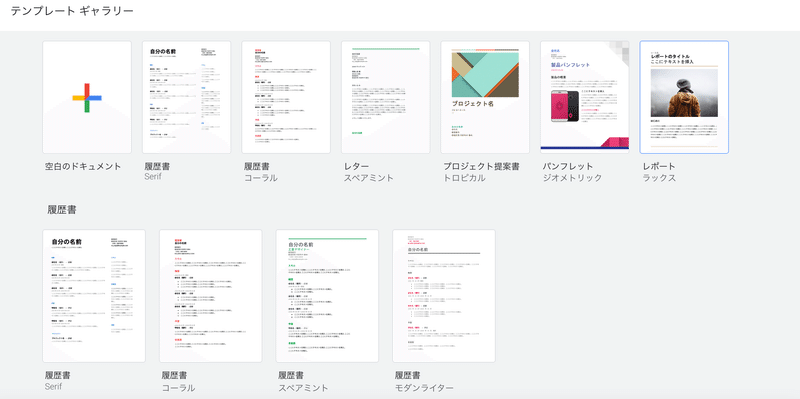Click the レポート label text
Image resolution: width=800 pixels, height=399 pixels.
659,166
